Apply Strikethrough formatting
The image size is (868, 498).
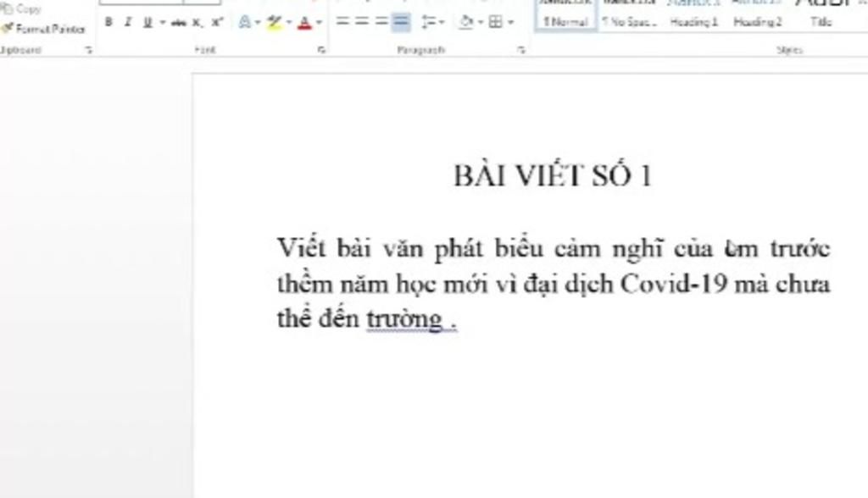coord(178,23)
